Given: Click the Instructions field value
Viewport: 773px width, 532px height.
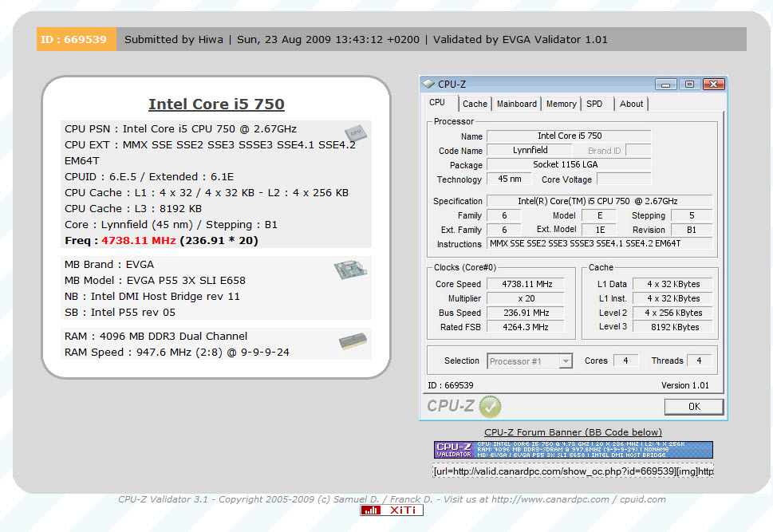Looking at the screenshot, I should 599,243.
